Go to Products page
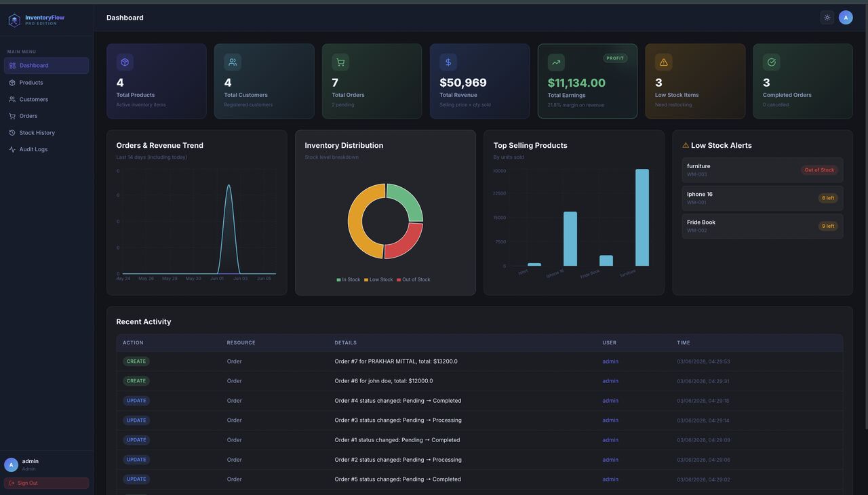Image resolution: width=868 pixels, height=495 pixels. tap(46, 83)
